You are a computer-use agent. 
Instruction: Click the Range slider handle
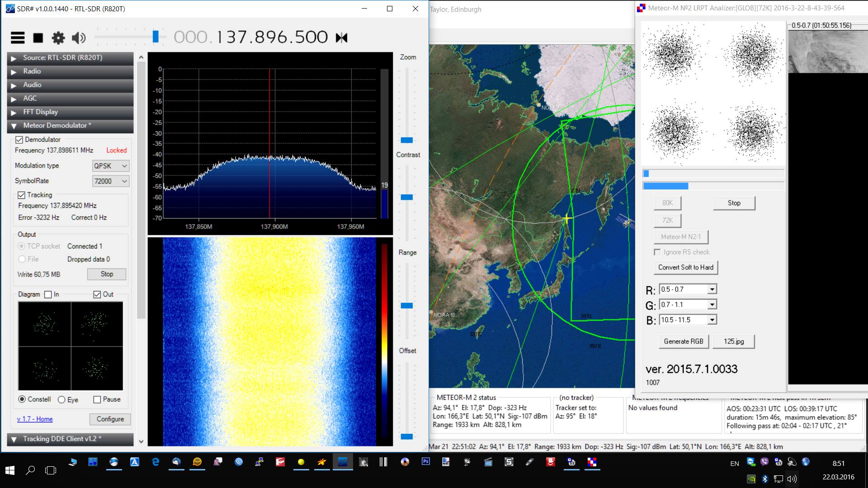406,306
